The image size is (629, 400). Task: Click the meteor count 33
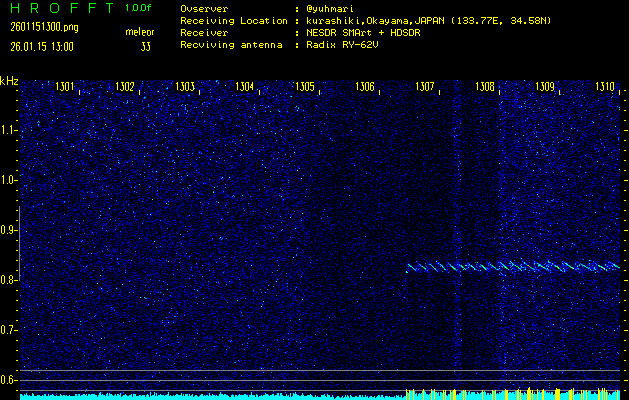coord(146,47)
